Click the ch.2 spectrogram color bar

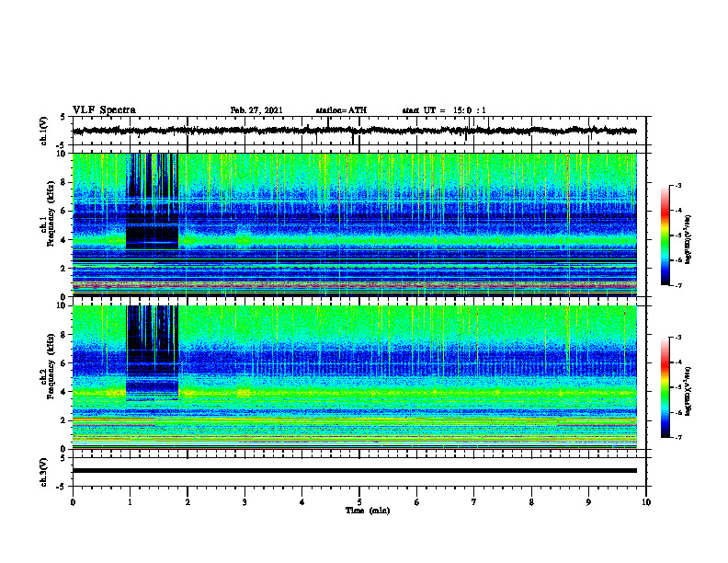pyautogui.click(x=665, y=387)
